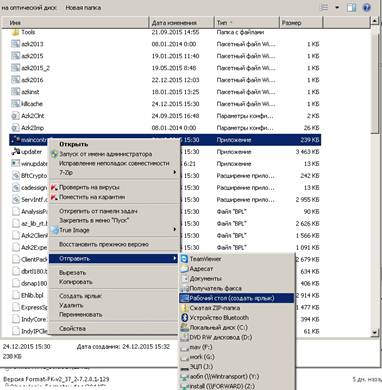Screen dimensions: 382x390
Task: Click the Получатель факса icon
Action: tap(184, 288)
